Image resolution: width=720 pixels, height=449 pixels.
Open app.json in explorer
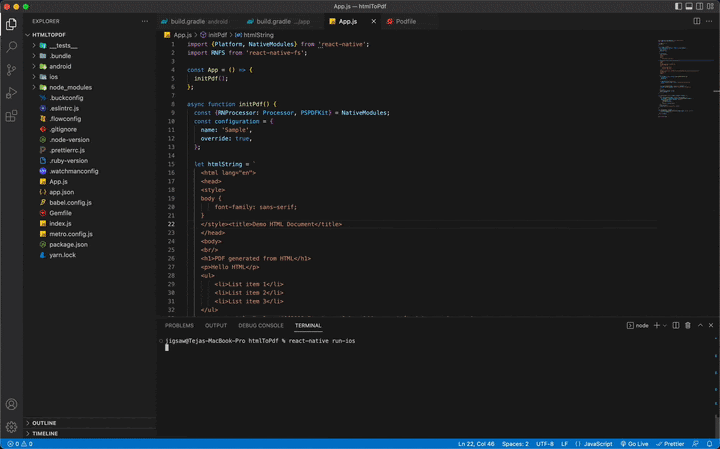coord(62,192)
